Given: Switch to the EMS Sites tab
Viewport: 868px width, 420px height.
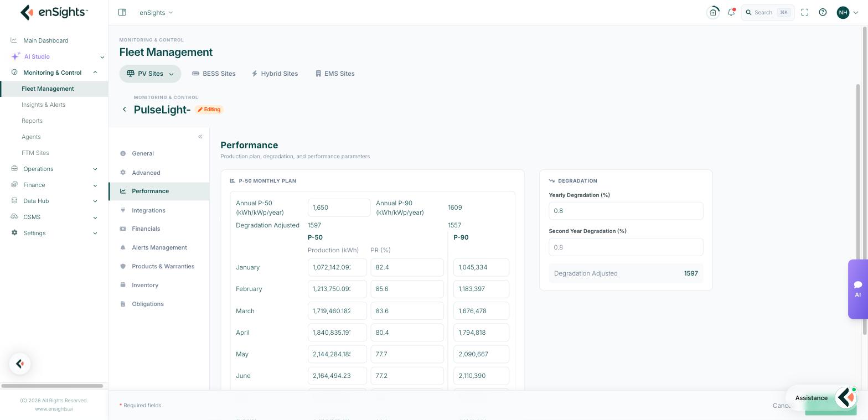Looking at the screenshot, I should point(335,74).
